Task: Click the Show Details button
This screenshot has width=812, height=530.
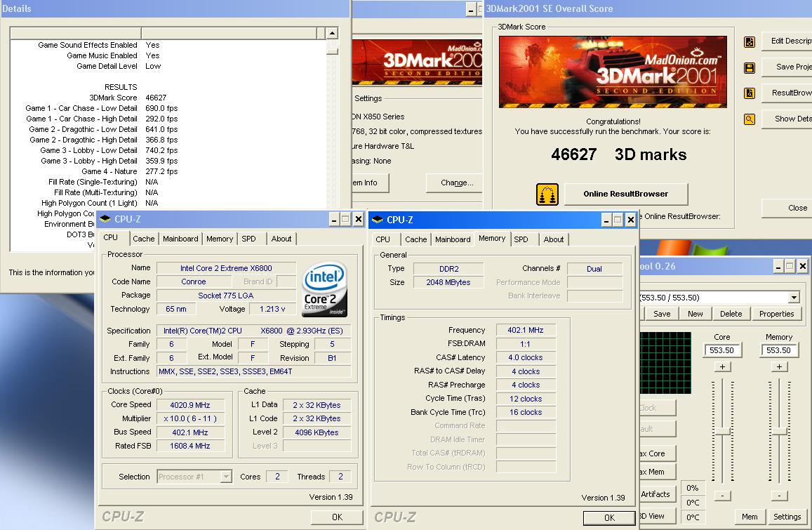Action: click(x=787, y=119)
